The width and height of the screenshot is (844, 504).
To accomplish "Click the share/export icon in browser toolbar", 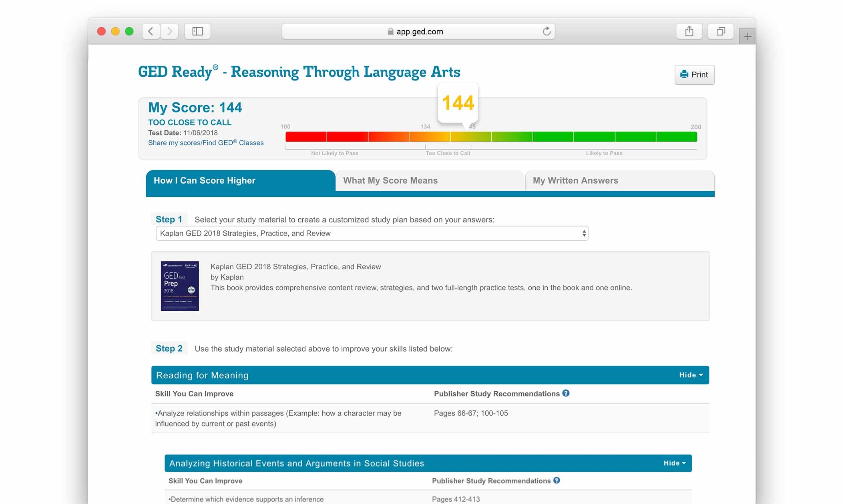I will click(x=690, y=31).
